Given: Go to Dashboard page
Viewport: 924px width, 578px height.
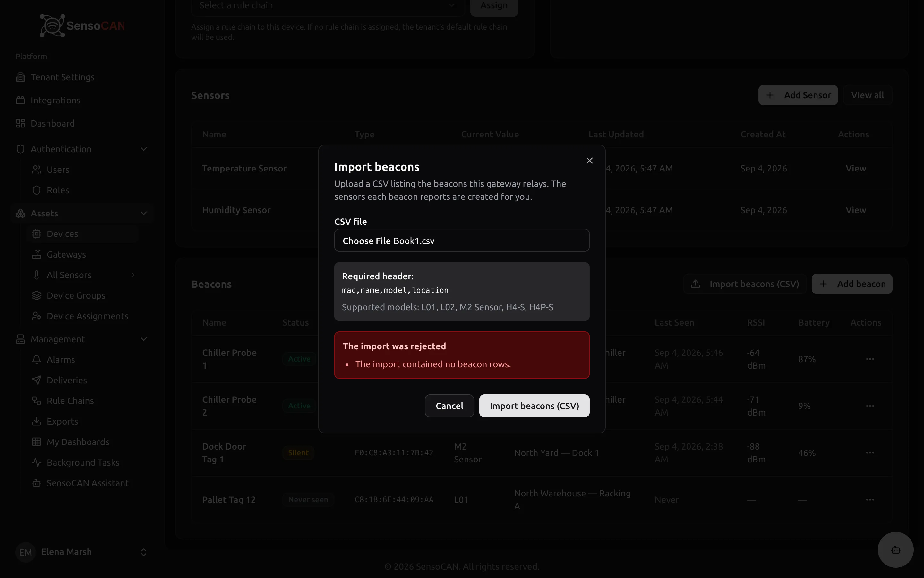Looking at the screenshot, I should click(82, 124).
